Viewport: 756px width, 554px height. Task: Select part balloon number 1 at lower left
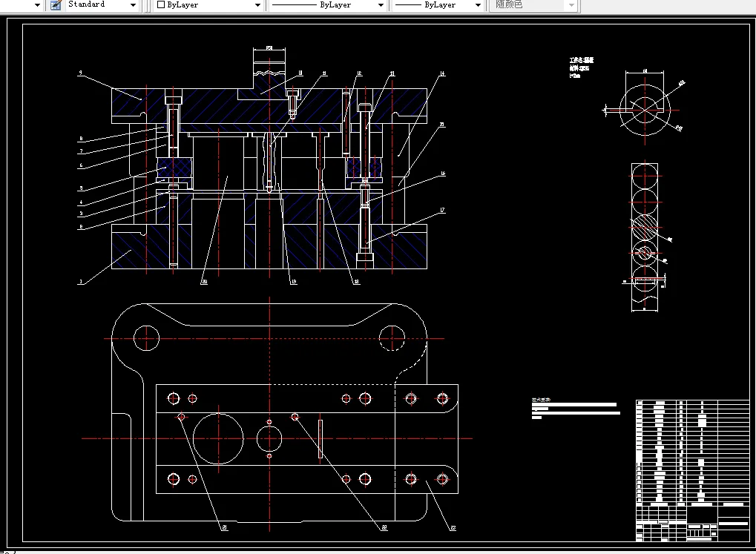81,282
